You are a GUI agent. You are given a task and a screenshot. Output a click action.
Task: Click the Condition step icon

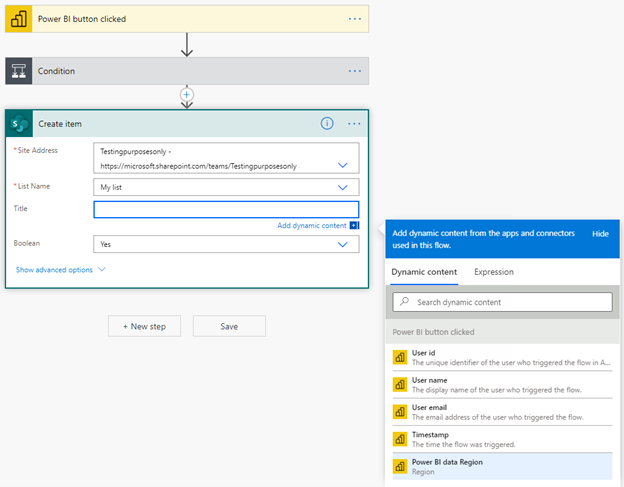click(x=19, y=71)
